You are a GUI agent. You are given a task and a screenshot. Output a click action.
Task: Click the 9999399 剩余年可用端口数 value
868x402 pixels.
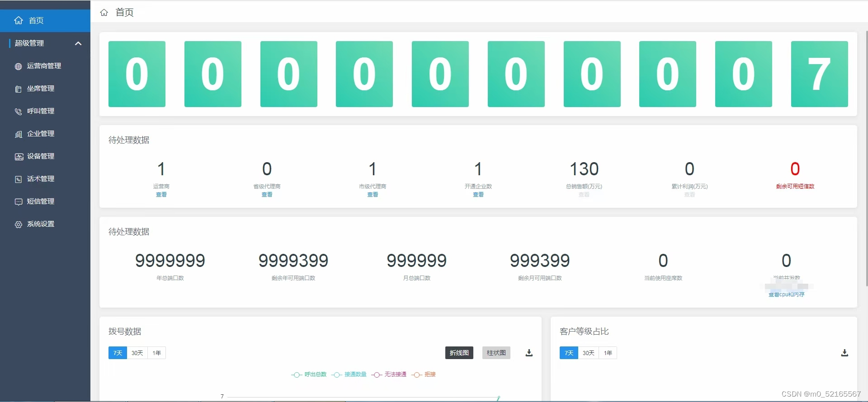click(293, 261)
